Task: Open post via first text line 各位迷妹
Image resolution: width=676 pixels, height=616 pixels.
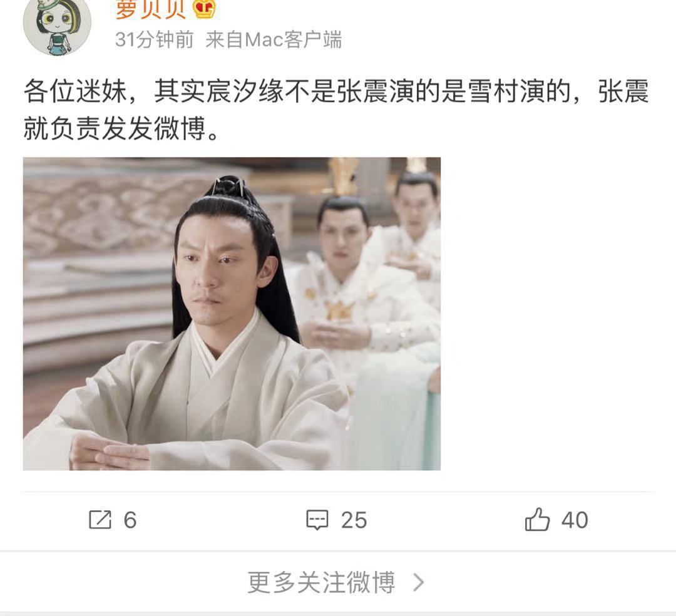Action: [336, 91]
